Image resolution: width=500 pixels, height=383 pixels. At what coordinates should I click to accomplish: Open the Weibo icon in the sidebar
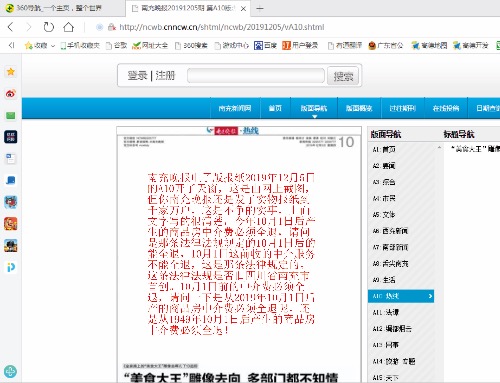(x=11, y=94)
